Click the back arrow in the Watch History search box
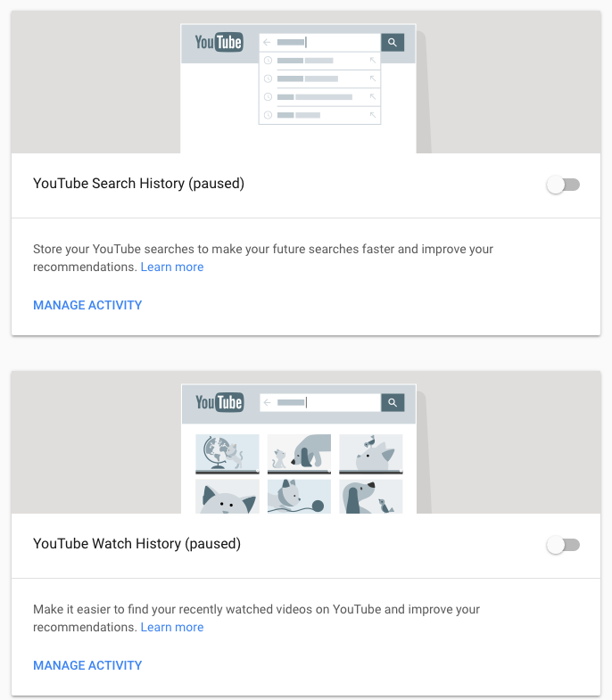 pos(268,403)
